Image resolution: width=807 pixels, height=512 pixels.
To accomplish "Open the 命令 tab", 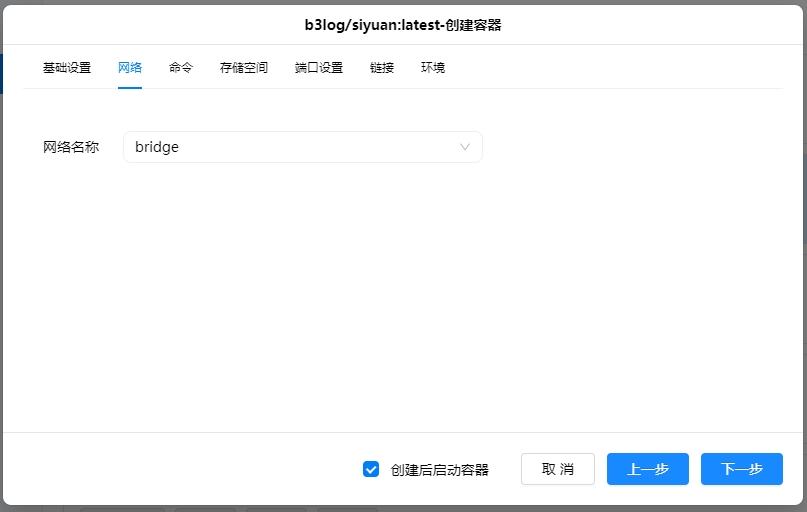I will pyautogui.click(x=181, y=68).
